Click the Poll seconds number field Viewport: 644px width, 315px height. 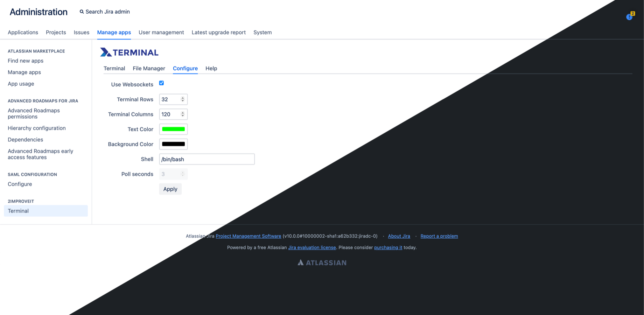pyautogui.click(x=174, y=174)
